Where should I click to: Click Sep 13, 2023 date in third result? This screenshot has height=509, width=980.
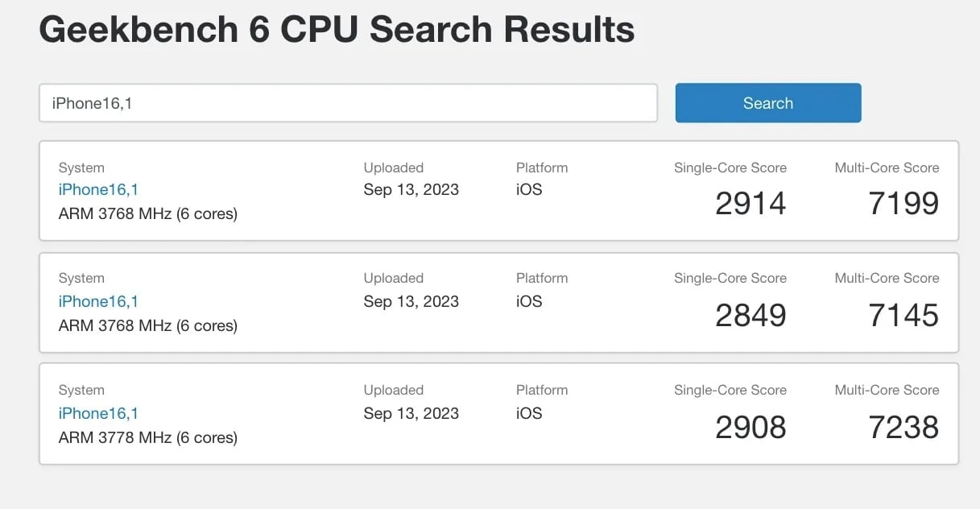(x=411, y=413)
